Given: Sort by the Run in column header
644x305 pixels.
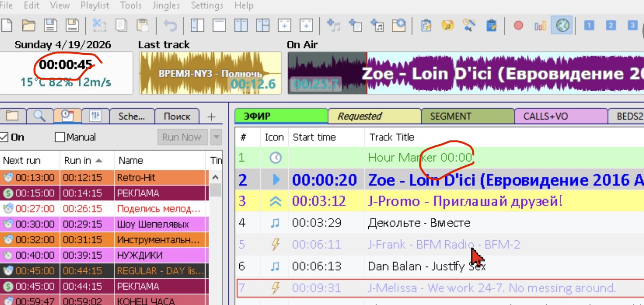Looking at the screenshot, I should pyautogui.click(x=83, y=160).
